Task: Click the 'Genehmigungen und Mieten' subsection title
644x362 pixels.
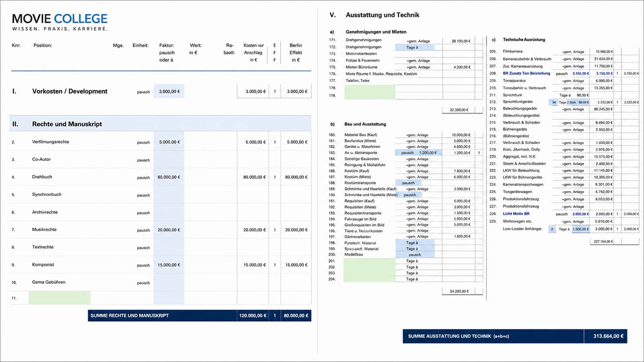Action: tap(376, 32)
